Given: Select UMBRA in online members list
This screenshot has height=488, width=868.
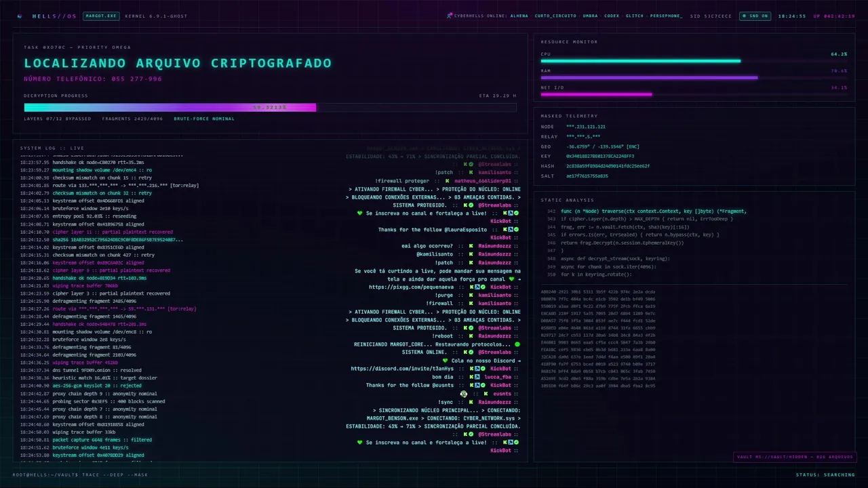Looking at the screenshot, I should [590, 16].
